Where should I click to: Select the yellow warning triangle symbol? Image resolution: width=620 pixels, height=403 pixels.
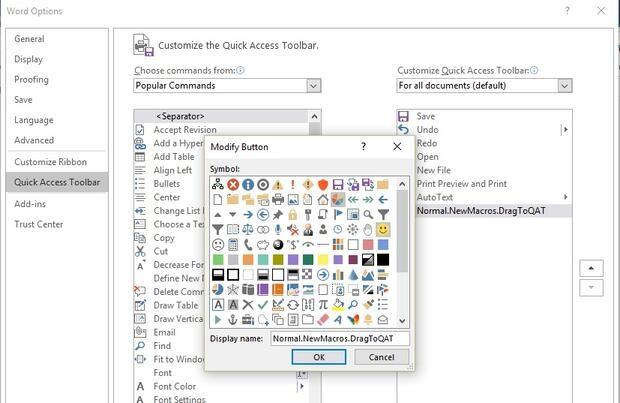tap(278, 184)
